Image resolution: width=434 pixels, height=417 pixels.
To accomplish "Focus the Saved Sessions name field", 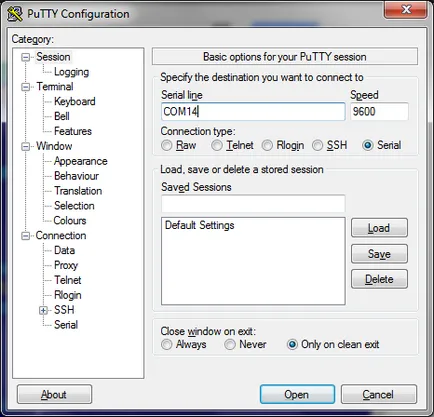I will pyautogui.click(x=253, y=203).
